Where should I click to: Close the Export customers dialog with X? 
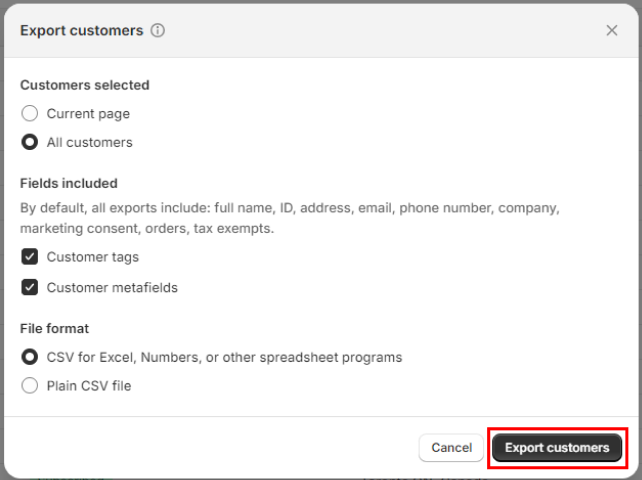(612, 30)
